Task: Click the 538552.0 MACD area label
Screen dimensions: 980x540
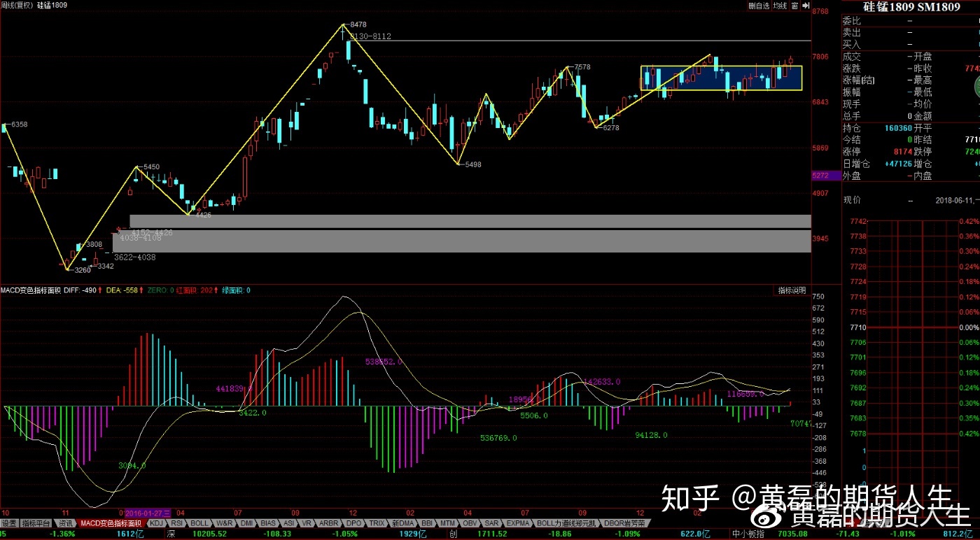Action: coord(384,362)
